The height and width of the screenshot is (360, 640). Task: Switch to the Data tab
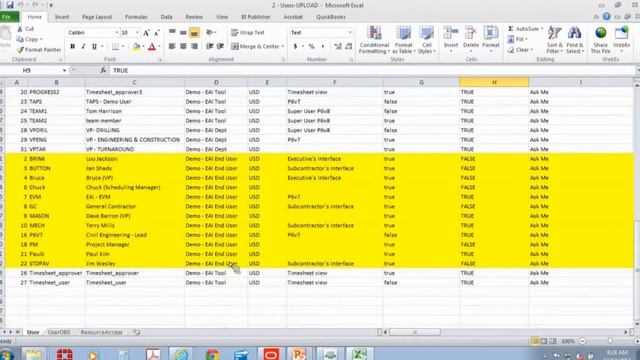167,17
